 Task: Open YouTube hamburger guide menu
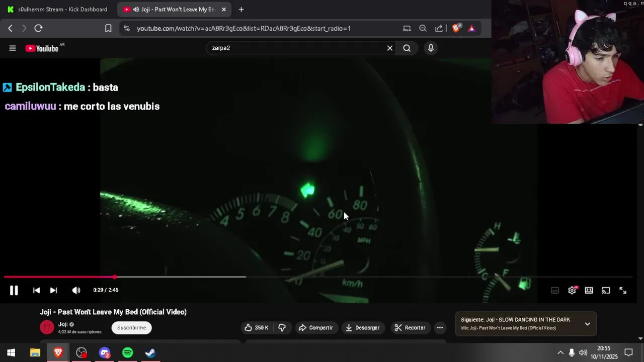coord(13,48)
